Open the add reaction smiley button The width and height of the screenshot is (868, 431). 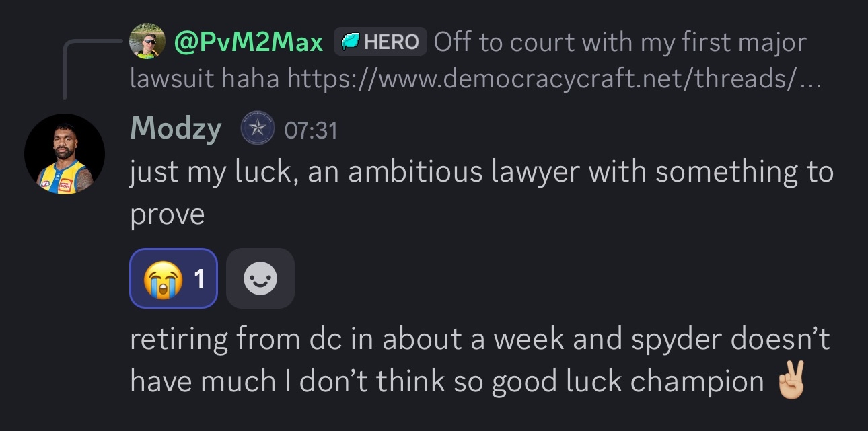pos(260,278)
